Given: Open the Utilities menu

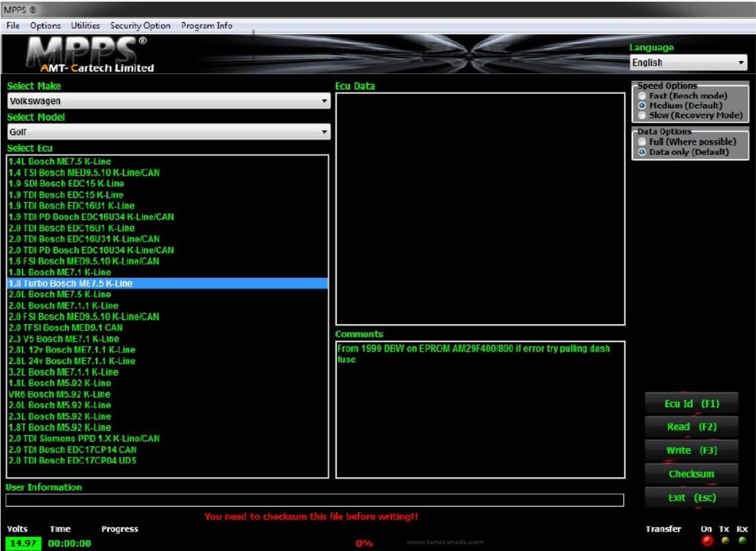Looking at the screenshot, I should [85, 25].
